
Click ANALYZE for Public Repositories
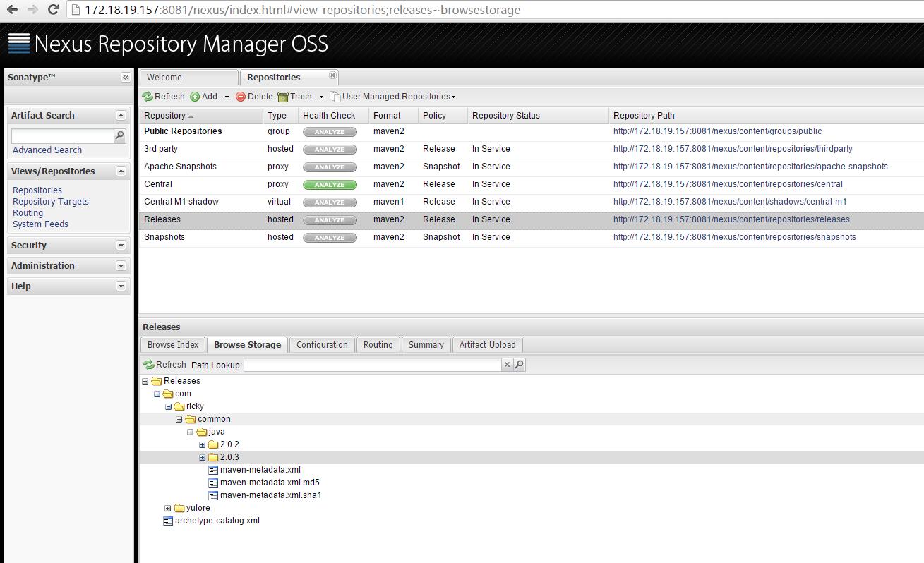pyautogui.click(x=330, y=132)
